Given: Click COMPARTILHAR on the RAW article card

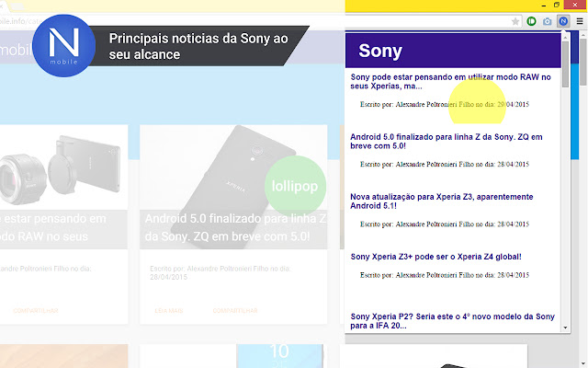Looking at the screenshot, I should tap(35, 311).
